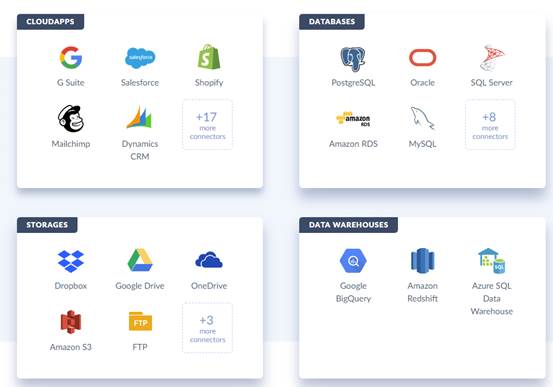Image resolution: width=553 pixels, height=387 pixels.
Task: Choose the Dropbox icon
Action: point(71,261)
